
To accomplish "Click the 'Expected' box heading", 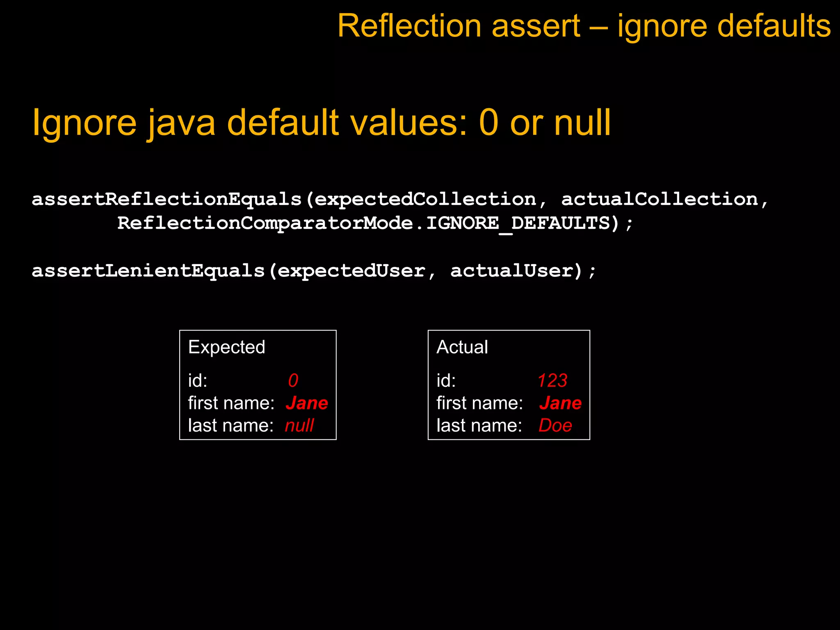I will tap(227, 347).
